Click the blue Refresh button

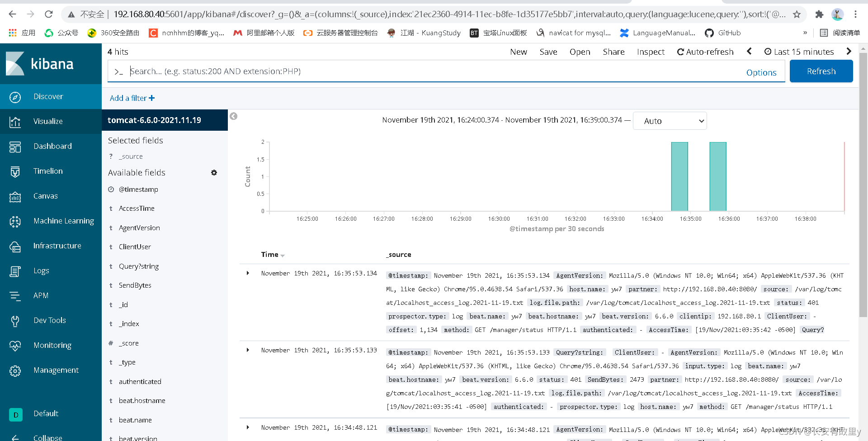pos(821,71)
